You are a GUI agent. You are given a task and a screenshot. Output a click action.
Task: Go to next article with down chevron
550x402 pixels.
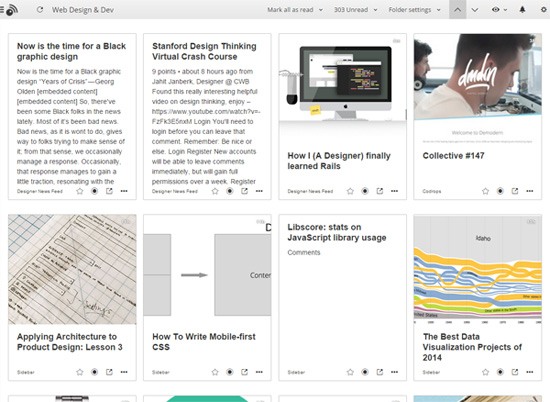point(475,10)
